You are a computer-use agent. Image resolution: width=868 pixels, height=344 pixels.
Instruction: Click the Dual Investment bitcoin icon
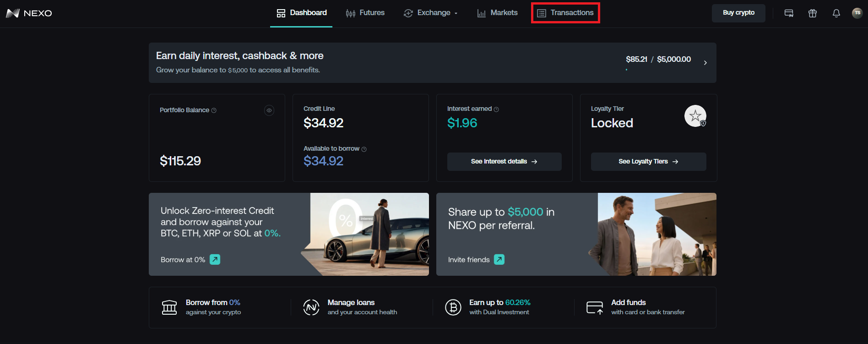(x=453, y=307)
